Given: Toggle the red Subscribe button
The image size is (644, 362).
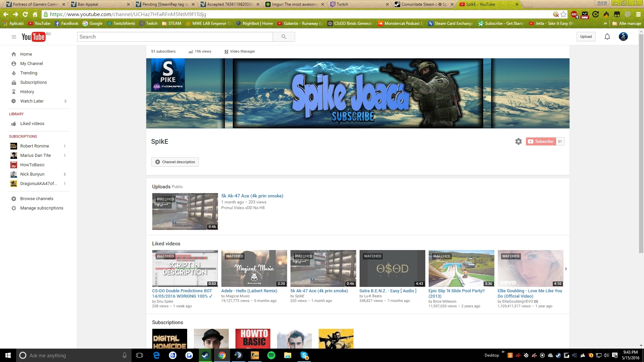Looking at the screenshot, I should click(x=541, y=141).
